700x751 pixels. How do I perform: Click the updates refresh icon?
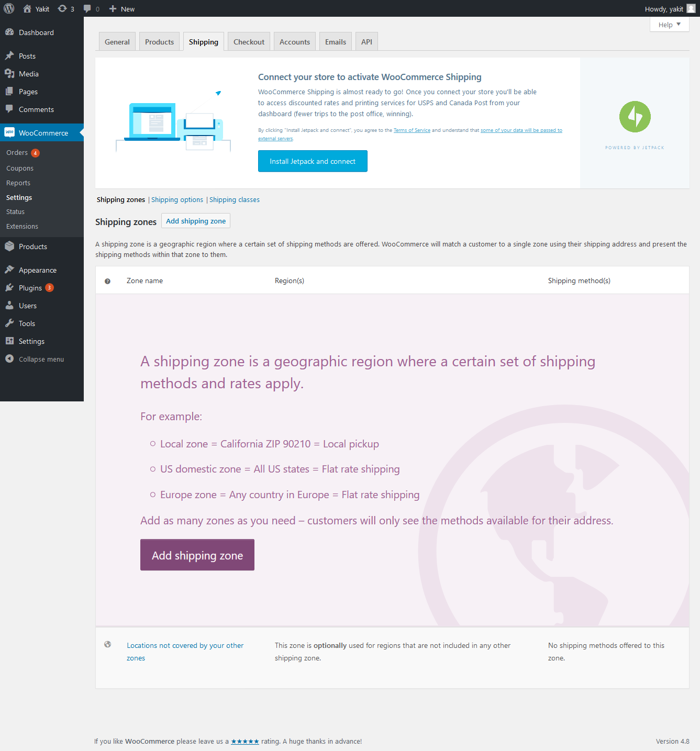coord(62,8)
